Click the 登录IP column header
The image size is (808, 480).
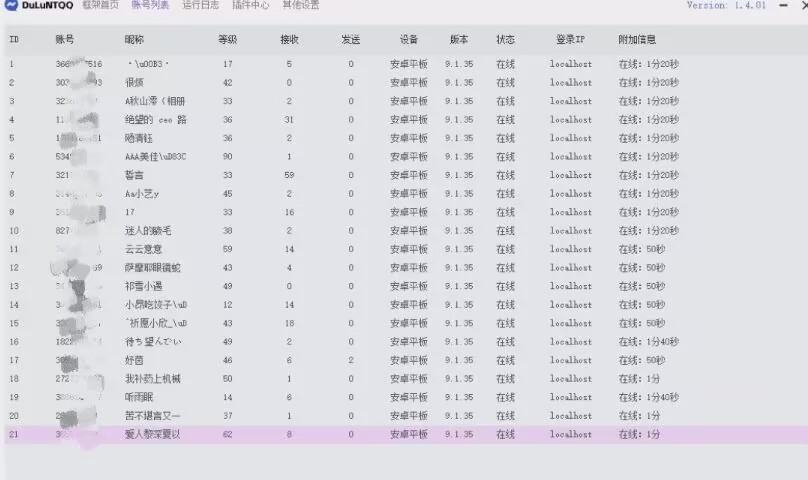(570, 39)
